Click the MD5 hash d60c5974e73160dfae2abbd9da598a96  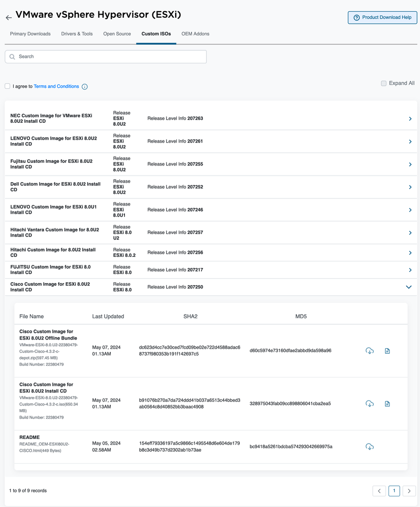pos(290,351)
